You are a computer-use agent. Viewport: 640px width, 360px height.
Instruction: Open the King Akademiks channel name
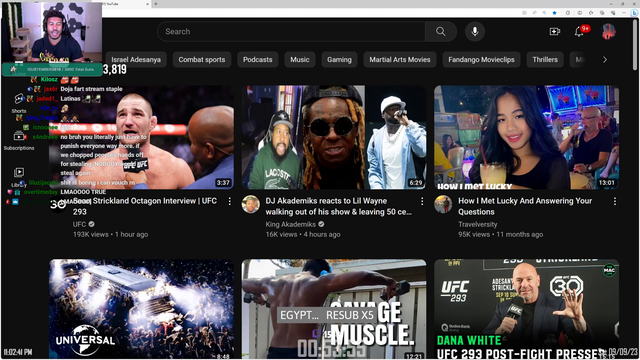click(x=291, y=224)
